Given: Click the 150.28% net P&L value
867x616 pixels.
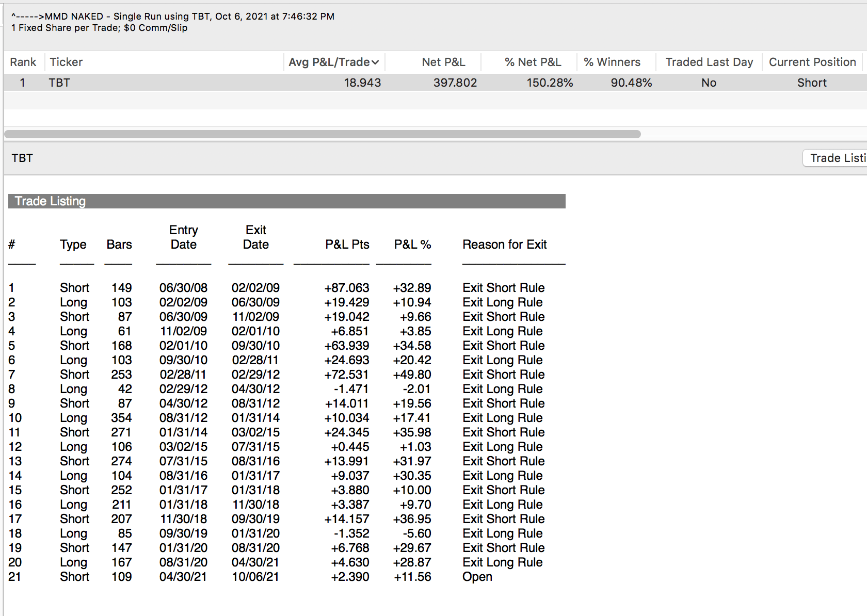Looking at the screenshot, I should click(x=549, y=83).
